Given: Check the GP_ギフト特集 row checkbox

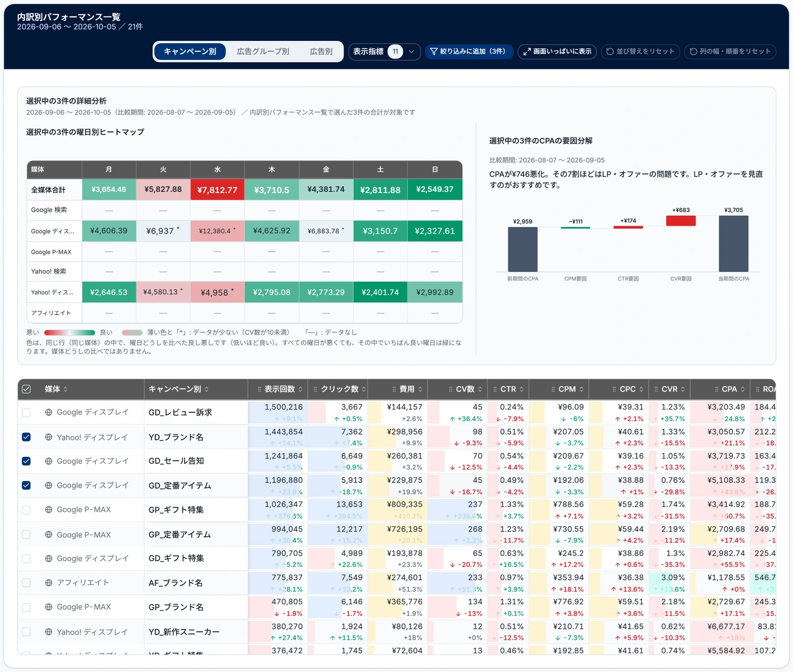Looking at the screenshot, I should pos(26,510).
